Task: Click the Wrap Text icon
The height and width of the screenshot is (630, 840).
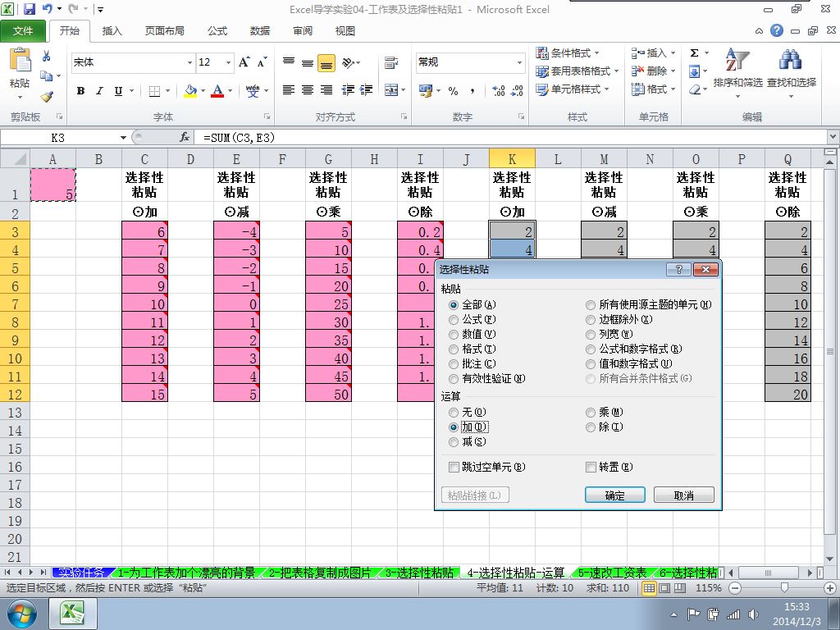Action: (x=391, y=62)
